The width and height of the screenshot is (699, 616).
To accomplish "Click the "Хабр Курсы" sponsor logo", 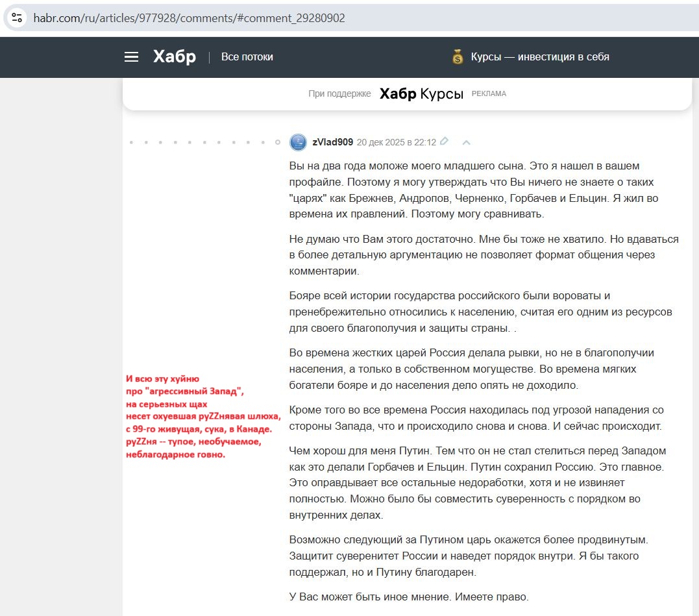I will pyautogui.click(x=421, y=93).
